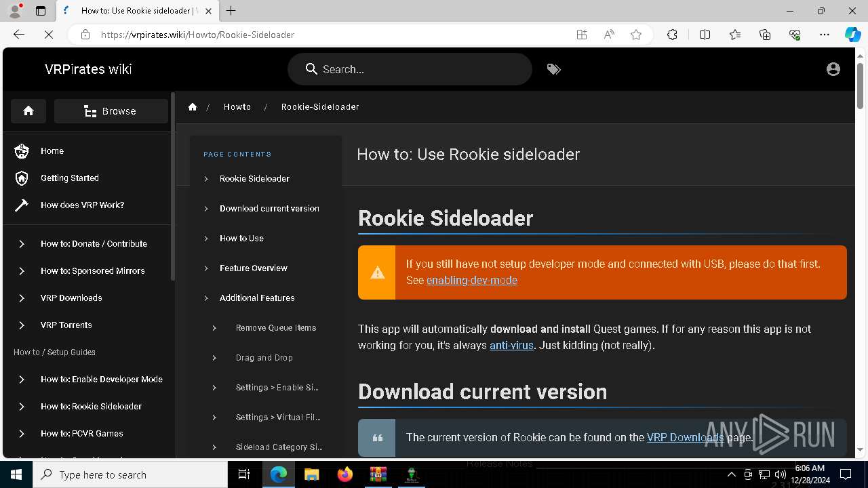Expand How to: Donate / Contribute chevron
The height and width of the screenshot is (488, 868).
tap(22, 244)
